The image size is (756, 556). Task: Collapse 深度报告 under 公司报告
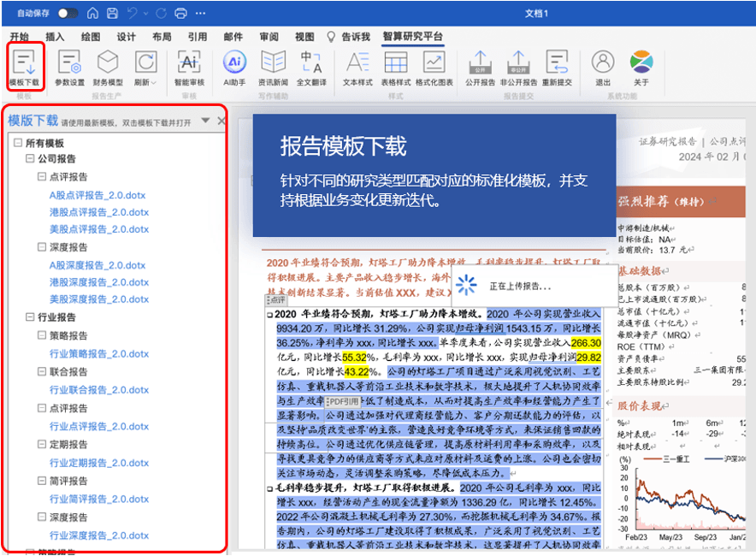pyautogui.click(x=42, y=247)
